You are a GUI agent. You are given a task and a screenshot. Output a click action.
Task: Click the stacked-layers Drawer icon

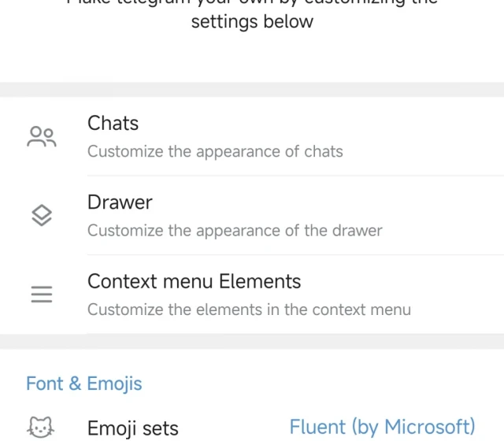(x=41, y=216)
